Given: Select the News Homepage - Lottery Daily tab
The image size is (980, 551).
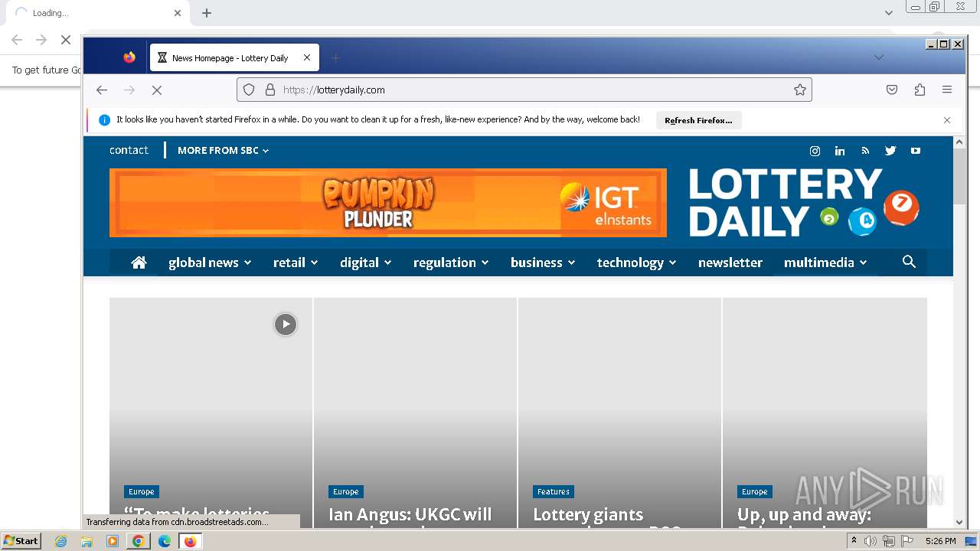Looking at the screenshot, I should coord(234,57).
